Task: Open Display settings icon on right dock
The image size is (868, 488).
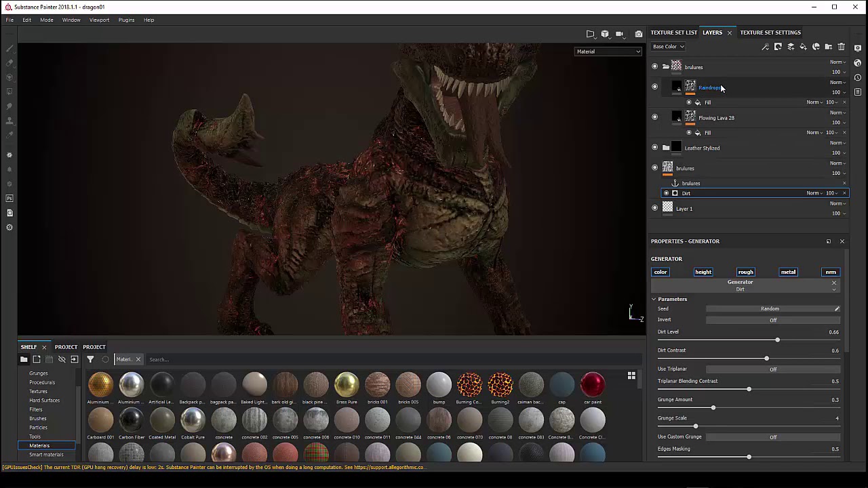Action: pos(858,48)
